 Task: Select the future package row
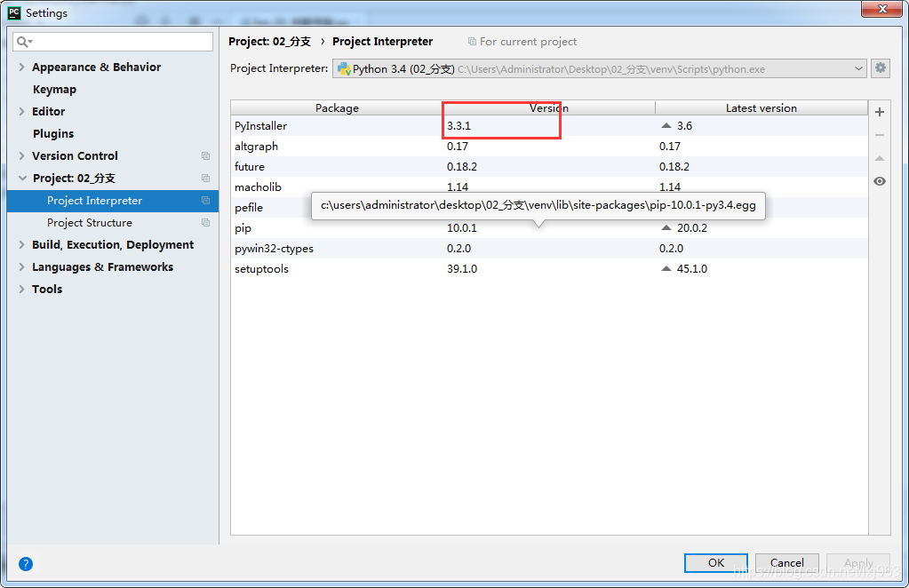[x=549, y=166]
